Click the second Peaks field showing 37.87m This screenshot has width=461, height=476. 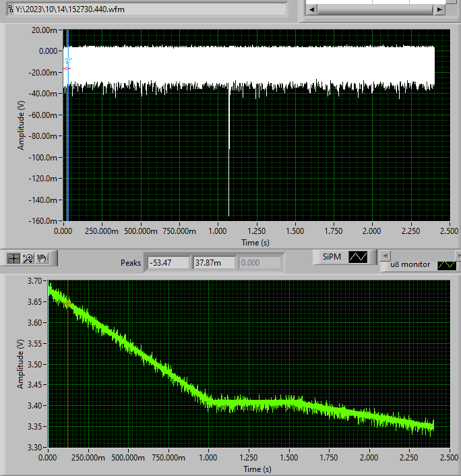click(x=213, y=262)
